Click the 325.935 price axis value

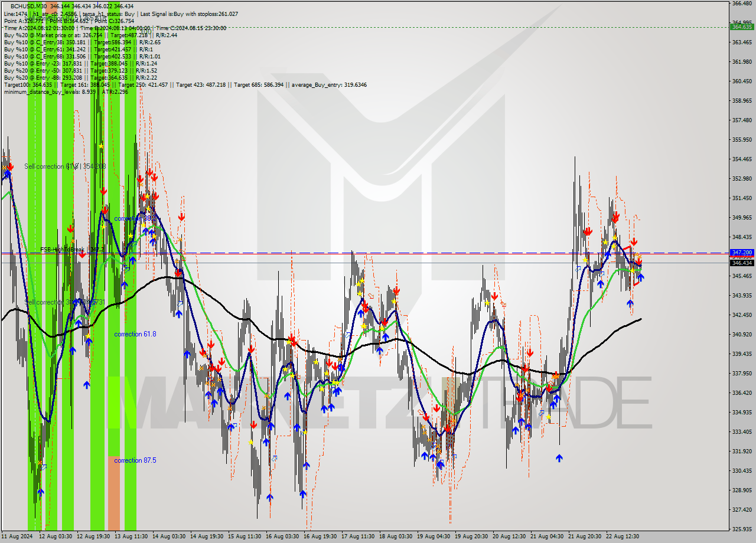742,529
